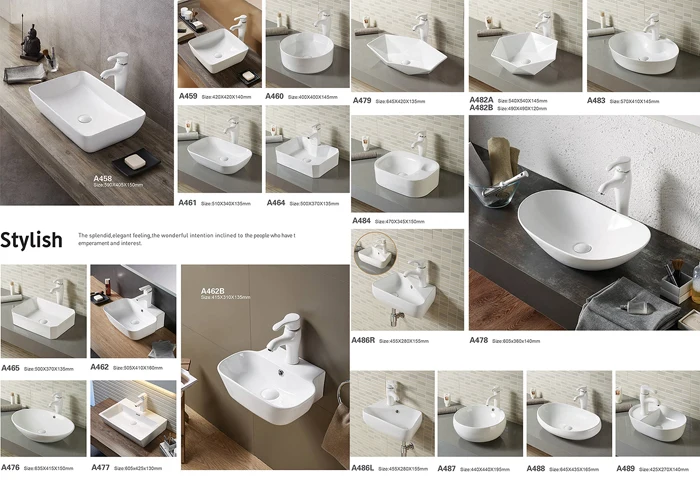Open the A483 oval basin photo
Viewport: 700px width, 494px height.
tap(643, 46)
